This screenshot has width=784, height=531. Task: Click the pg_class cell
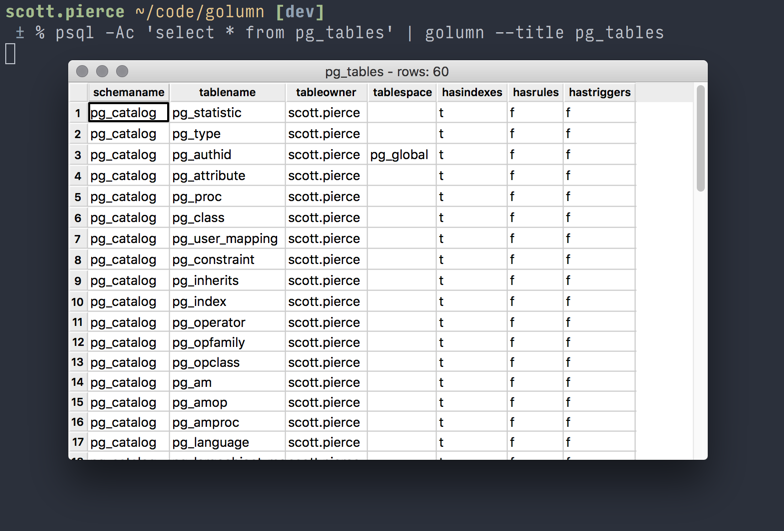228,218
